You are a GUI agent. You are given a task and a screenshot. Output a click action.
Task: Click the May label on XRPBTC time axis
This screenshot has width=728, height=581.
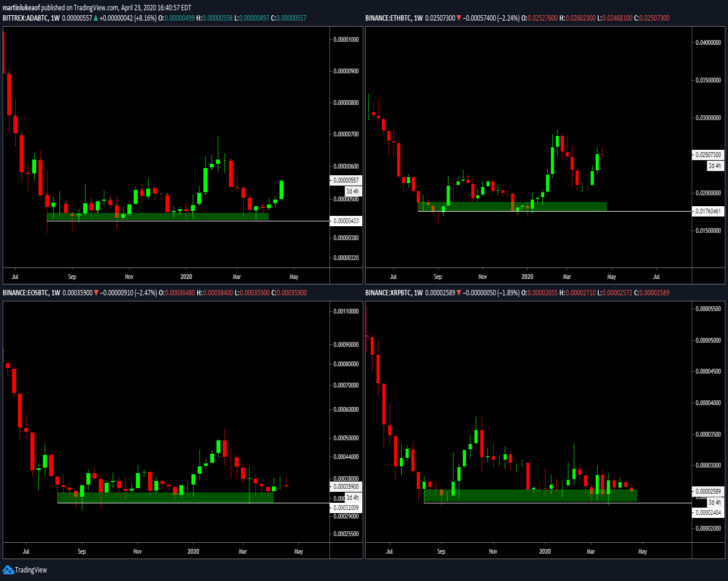pos(642,552)
